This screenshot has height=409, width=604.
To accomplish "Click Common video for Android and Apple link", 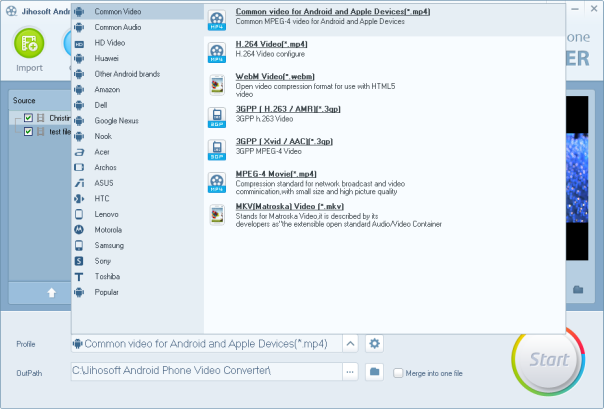I will 317,11.
